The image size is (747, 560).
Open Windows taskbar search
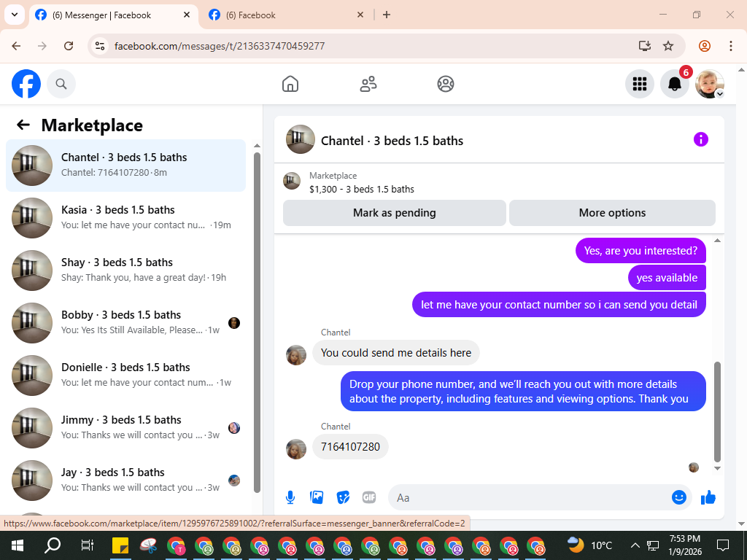click(x=53, y=545)
